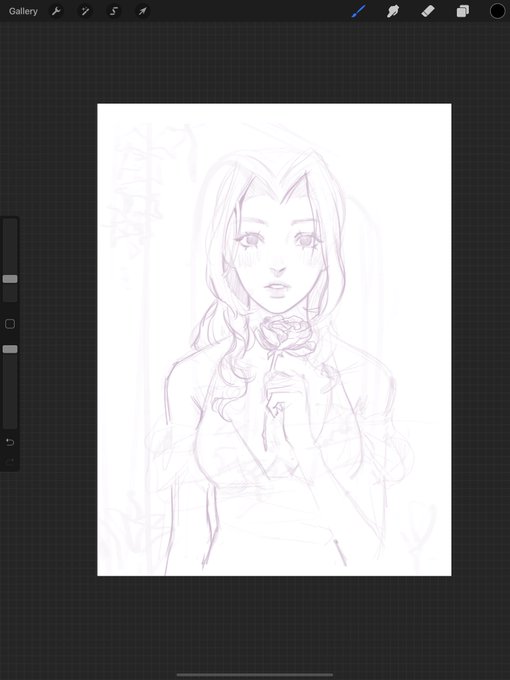Redo the last undone stroke
Viewport: 510px width, 680px height.
[x=10, y=461]
